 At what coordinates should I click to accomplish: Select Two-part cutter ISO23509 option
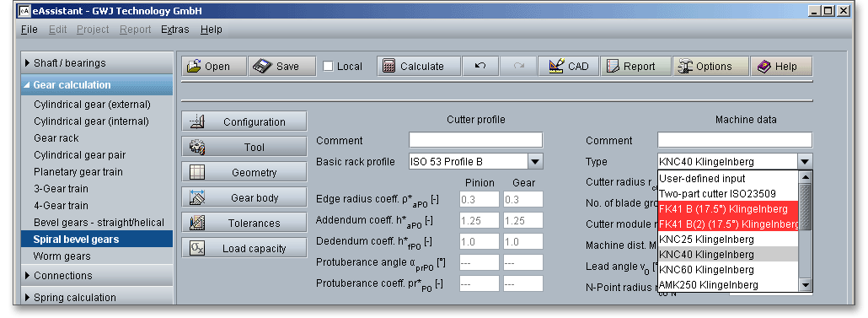tap(728, 194)
